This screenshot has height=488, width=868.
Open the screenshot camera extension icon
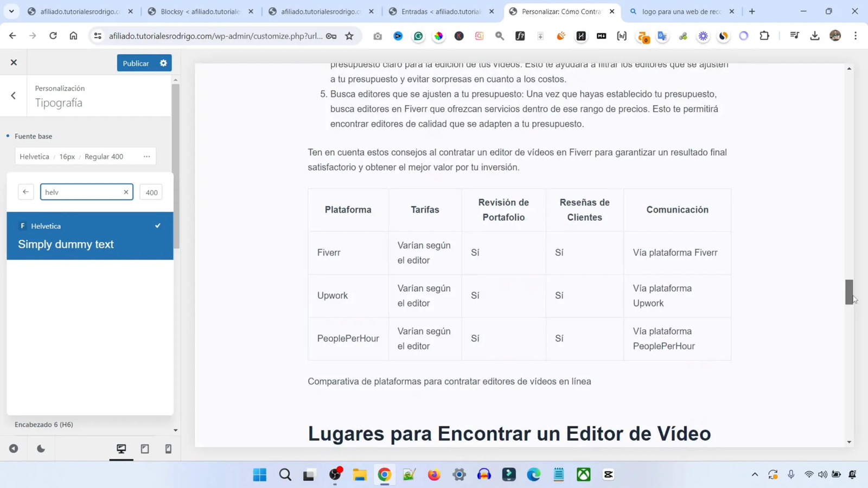tap(378, 36)
